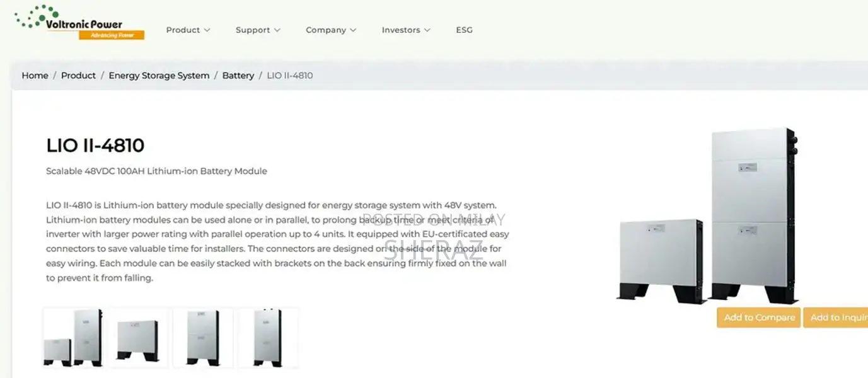Select Product in the navigation bar
The height and width of the screenshot is (378, 868).
tap(184, 30)
